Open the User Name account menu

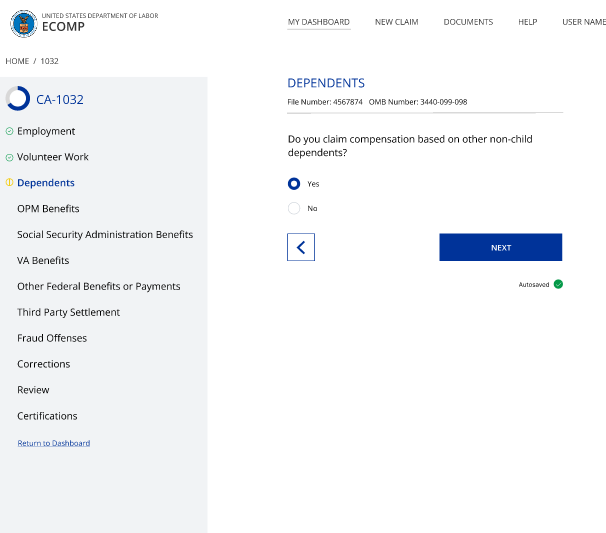(584, 22)
